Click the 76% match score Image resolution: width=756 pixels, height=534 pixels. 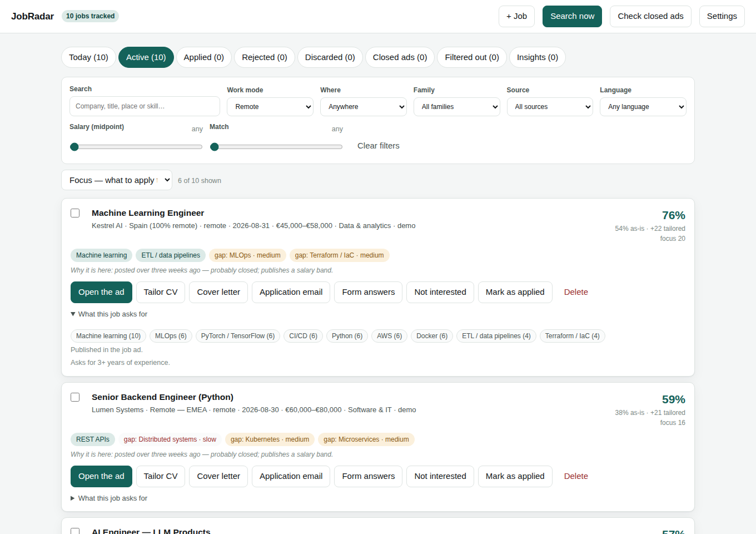(673, 215)
